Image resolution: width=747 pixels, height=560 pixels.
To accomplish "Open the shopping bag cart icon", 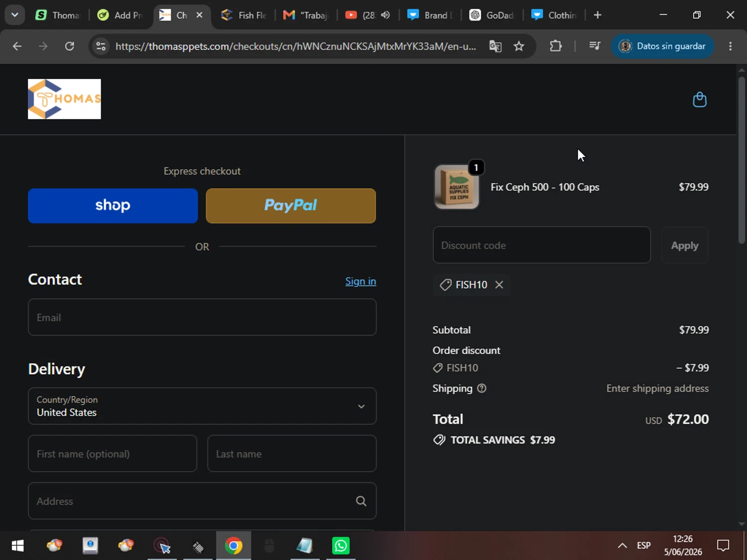I will (700, 100).
